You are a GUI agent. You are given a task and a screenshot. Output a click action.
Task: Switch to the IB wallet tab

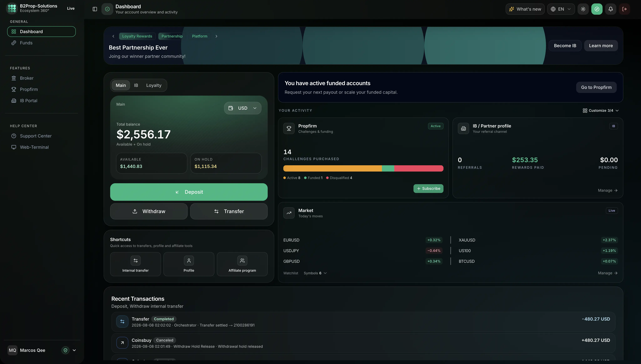tap(136, 85)
